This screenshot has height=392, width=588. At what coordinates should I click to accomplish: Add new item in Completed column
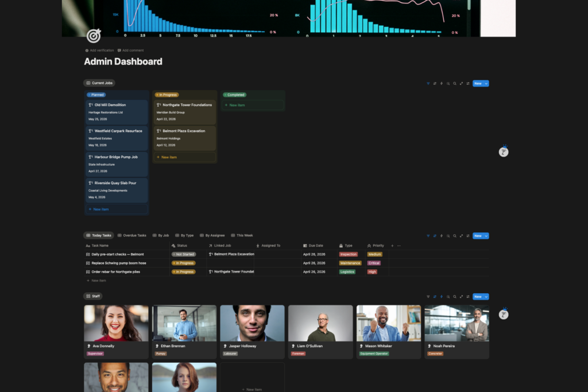click(253, 105)
